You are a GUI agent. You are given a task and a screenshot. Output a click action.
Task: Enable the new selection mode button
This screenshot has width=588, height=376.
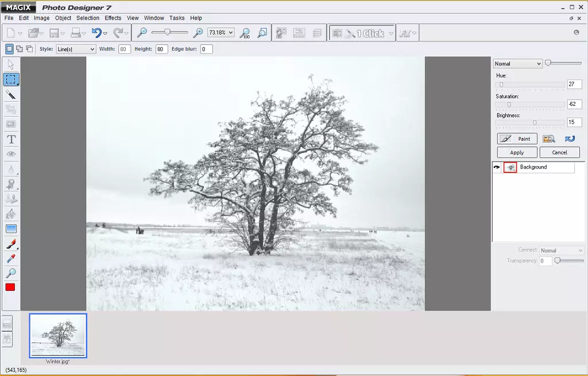tap(9, 49)
